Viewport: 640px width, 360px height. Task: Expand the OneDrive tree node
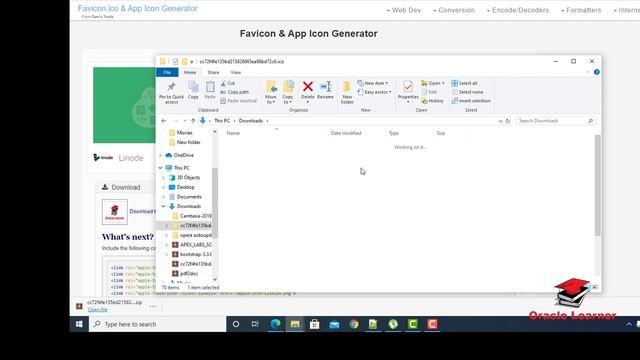pos(160,155)
